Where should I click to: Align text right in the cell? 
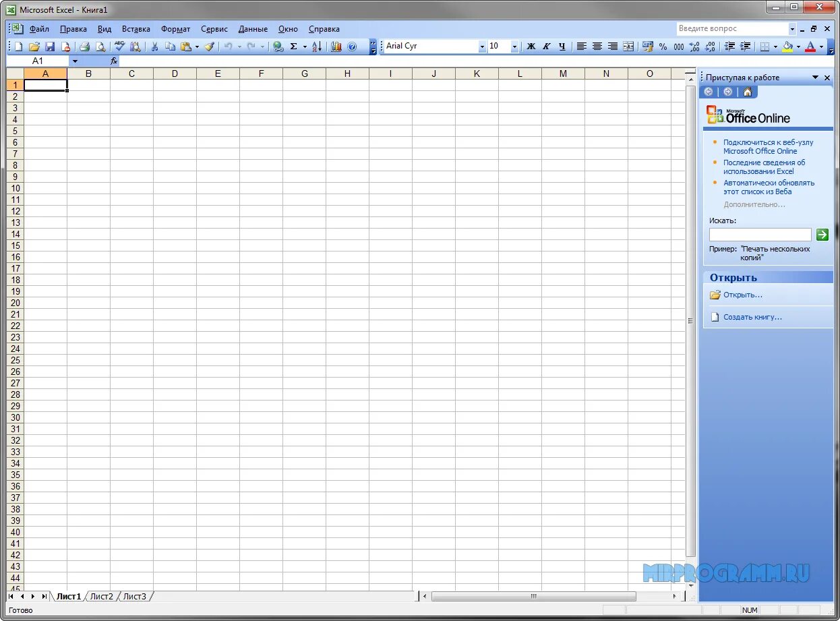click(613, 47)
